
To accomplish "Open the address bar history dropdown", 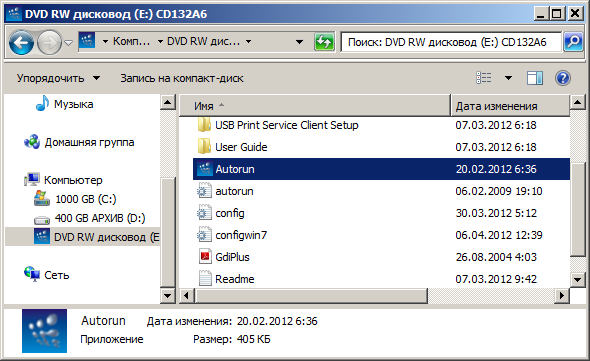I will tap(300, 41).
